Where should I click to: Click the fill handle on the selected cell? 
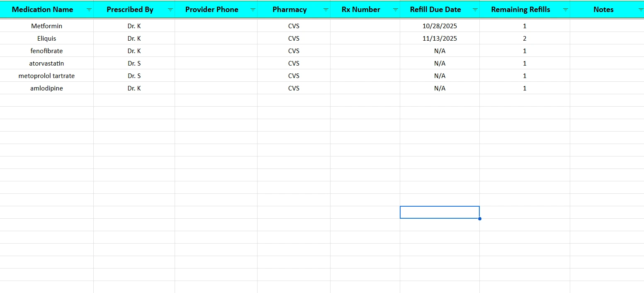480,218
